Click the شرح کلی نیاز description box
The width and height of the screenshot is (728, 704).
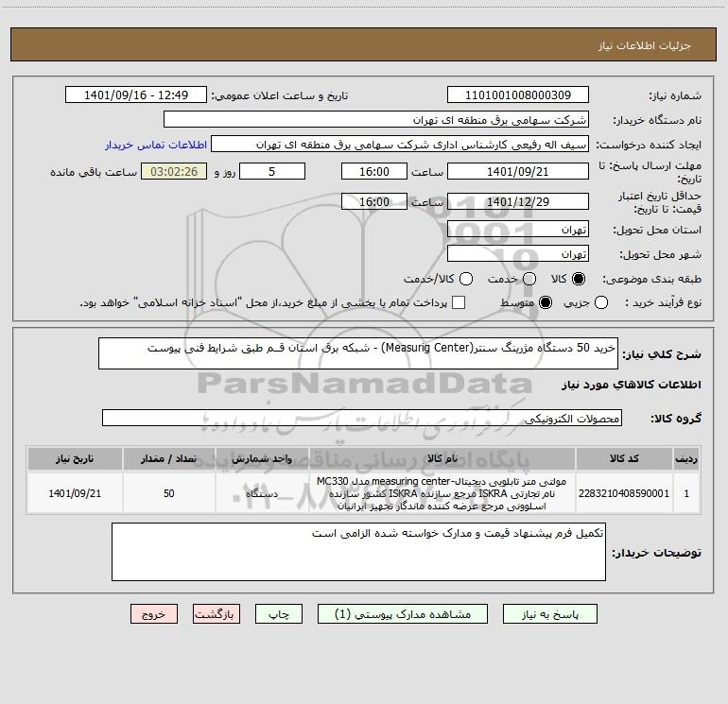click(358, 353)
